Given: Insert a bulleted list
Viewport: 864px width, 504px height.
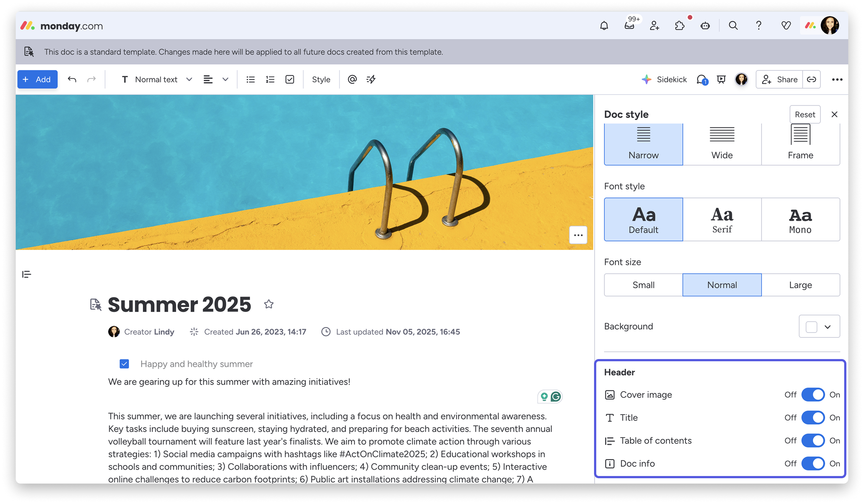Looking at the screenshot, I should tap(251, 80).
